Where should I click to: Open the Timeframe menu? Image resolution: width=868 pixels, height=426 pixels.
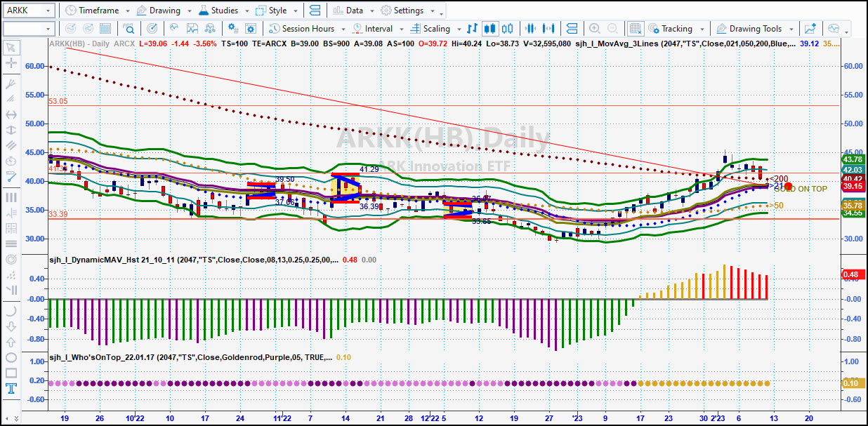(91, 11)
